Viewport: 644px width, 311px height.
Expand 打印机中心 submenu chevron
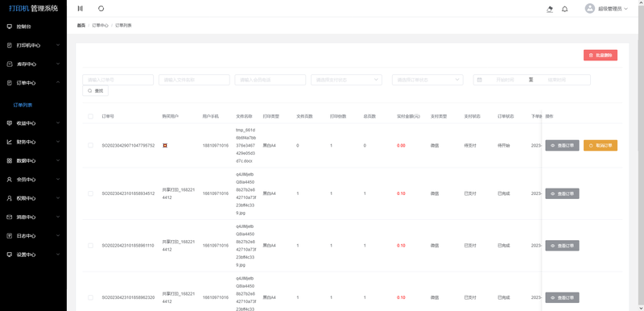58,45
